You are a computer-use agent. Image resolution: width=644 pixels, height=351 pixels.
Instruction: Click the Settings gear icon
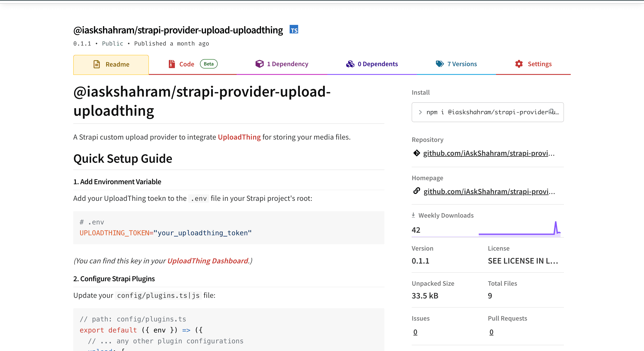[519, 64]
